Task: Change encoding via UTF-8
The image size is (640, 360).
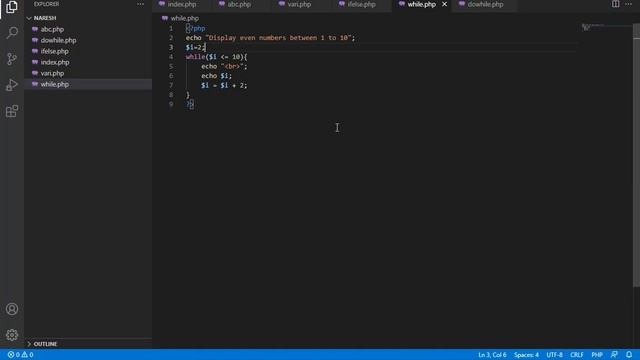Action: pos(554,355)
